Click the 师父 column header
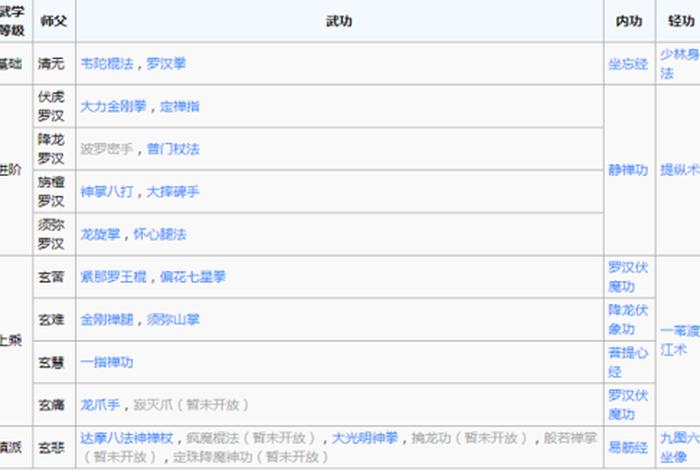 click(x=54, y=21)
